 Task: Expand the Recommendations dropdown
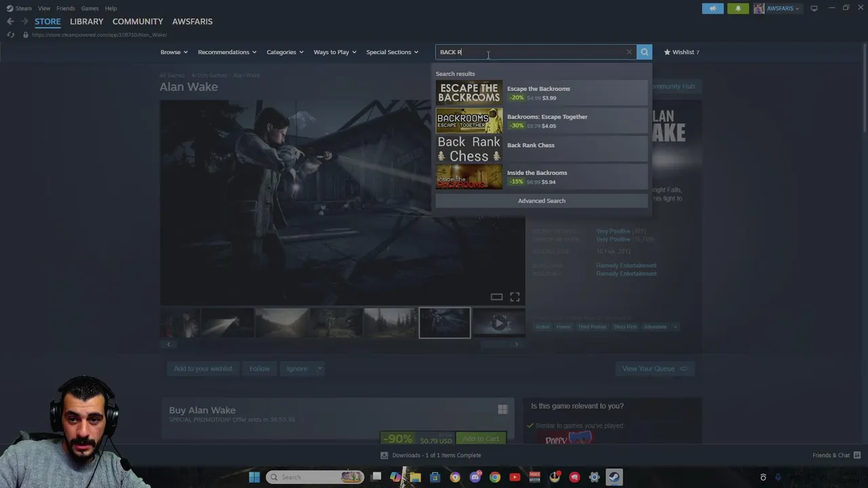point(227,52)
